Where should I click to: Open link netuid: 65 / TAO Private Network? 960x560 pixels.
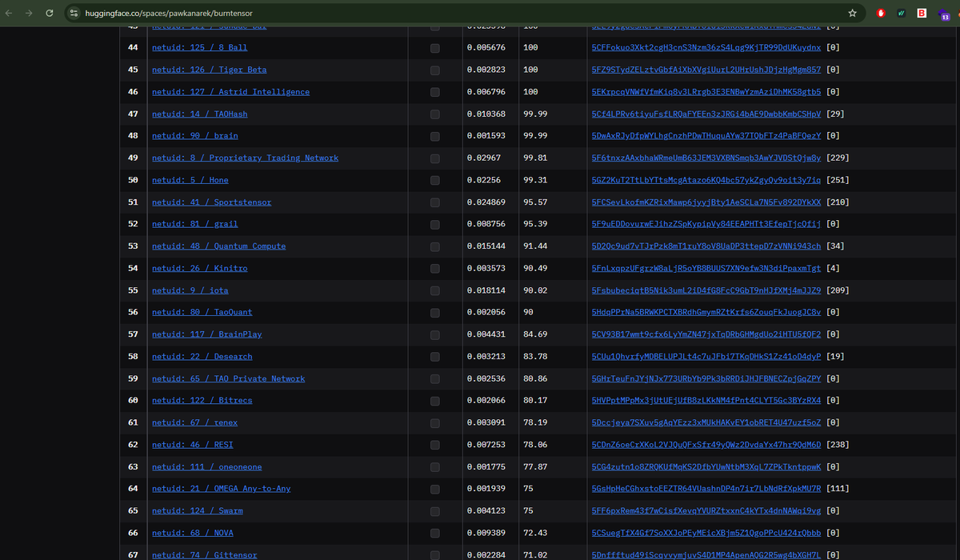pyautogui.click(x=229, y=378)
